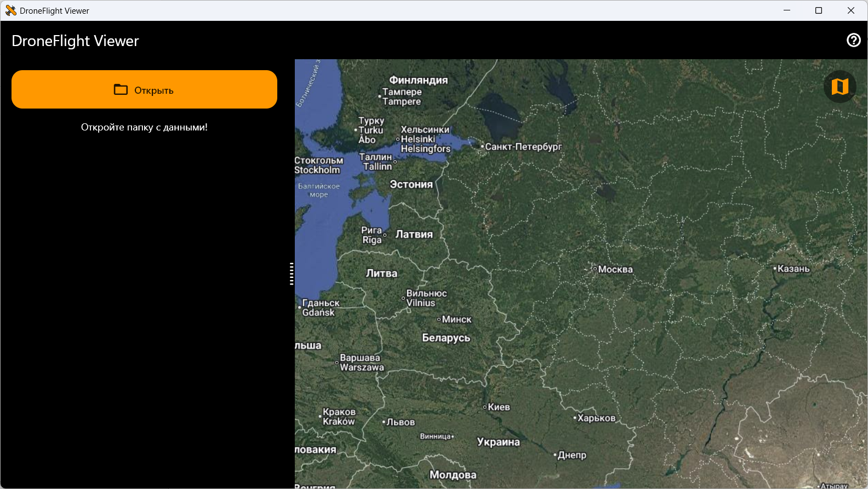Pick the Киев city marker on map
Viewport: 868px width, 489px height.
click(485, 407)
